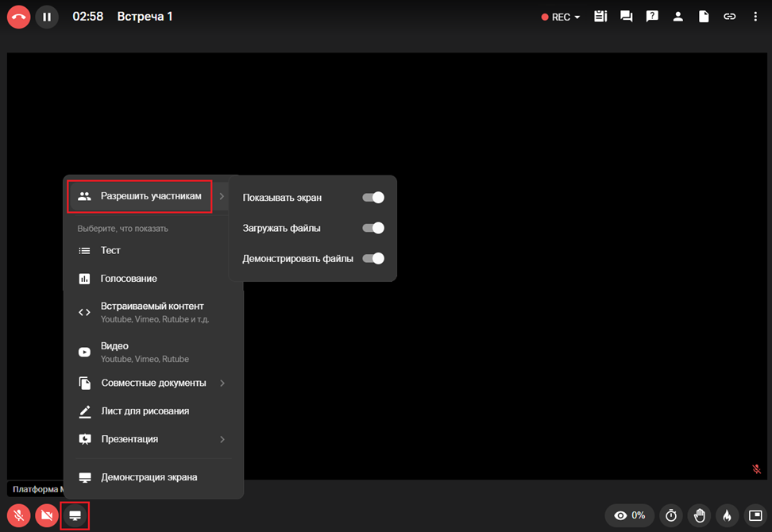Screen dimensions: 772x532
Task: Expand the Презентация chevron arrow
Action: click(x=222, y=439)
